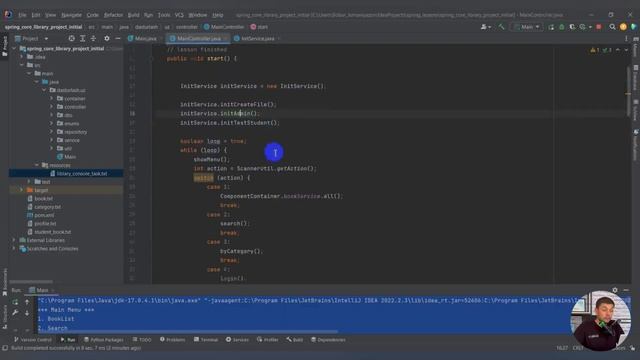Open the user account dropdown in the toolbar
Viewport: 640px width, 360px height.
pyautogui.click(x=486, y=27)
